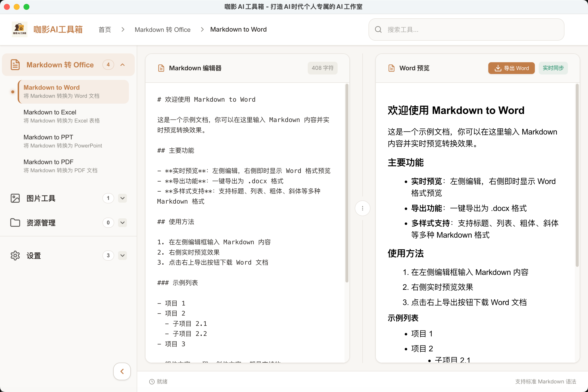Click the gear icon next to 设置
Screen dimensions: 588x392
point(15,256)
